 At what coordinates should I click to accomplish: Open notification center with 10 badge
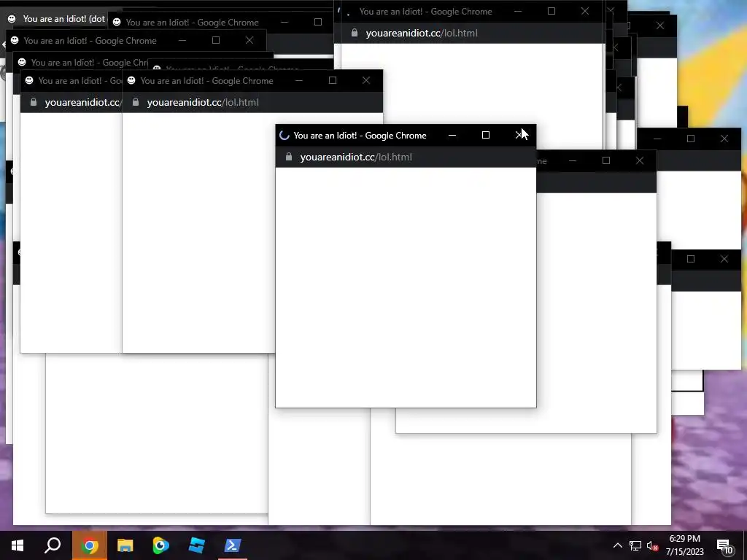(x=725, y=546)
